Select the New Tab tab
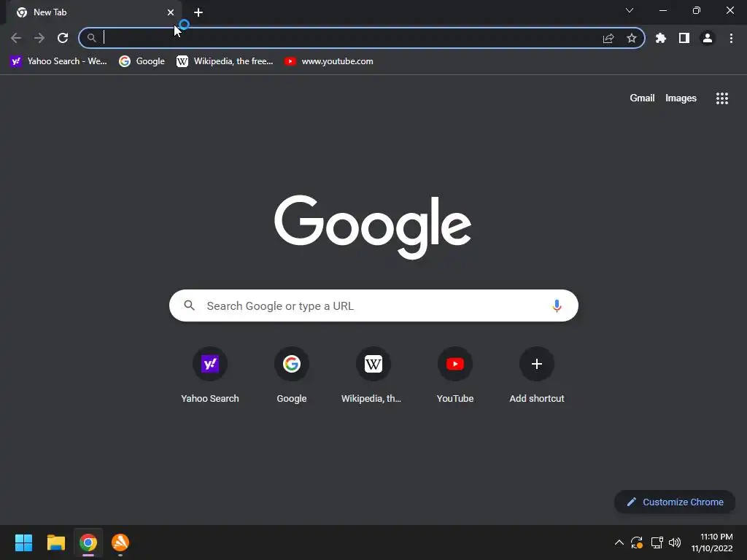The image size is (747, 560). coord(94,12)
